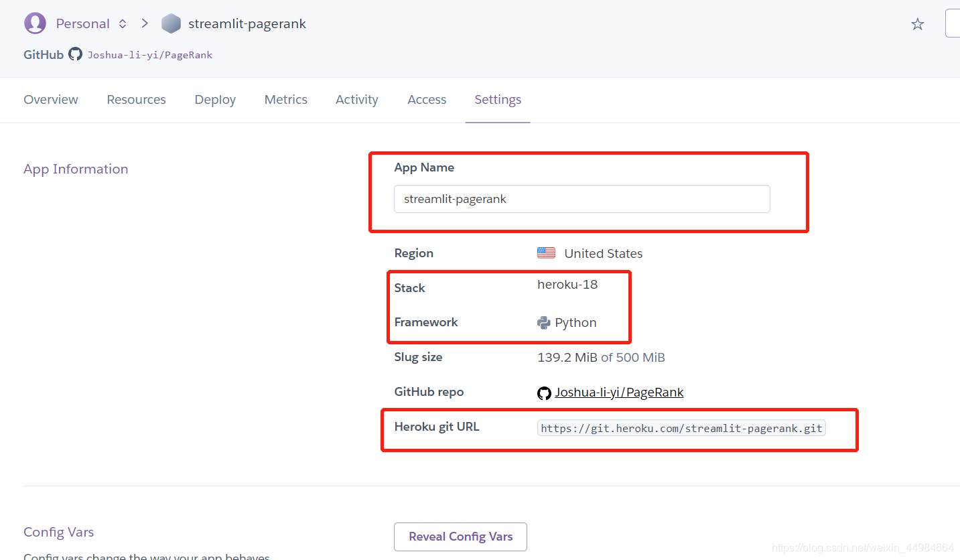This screenshot has height=560, width=960.
Task: Click the streamlit-pagerank hexagon app icon
Action: (x=171, y=23)
